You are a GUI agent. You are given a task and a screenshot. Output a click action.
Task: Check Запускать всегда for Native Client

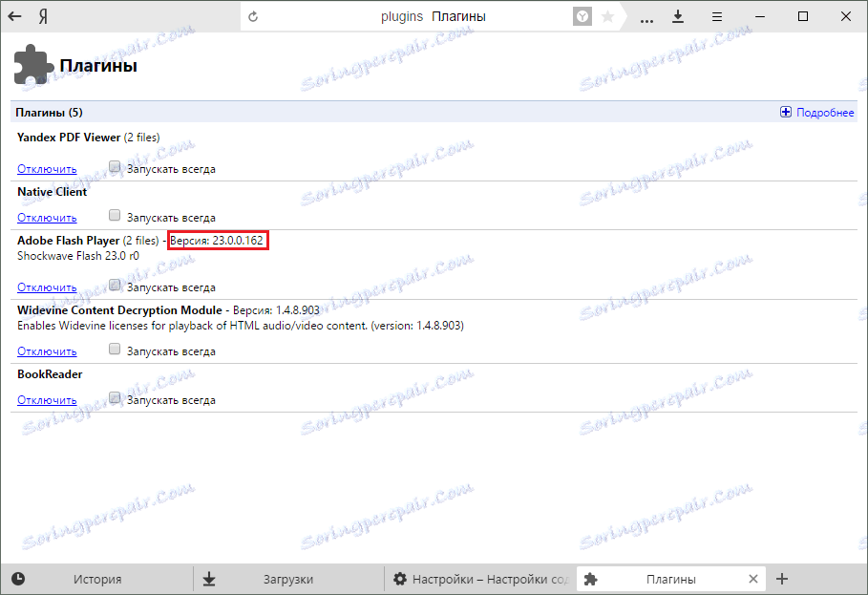115,215
